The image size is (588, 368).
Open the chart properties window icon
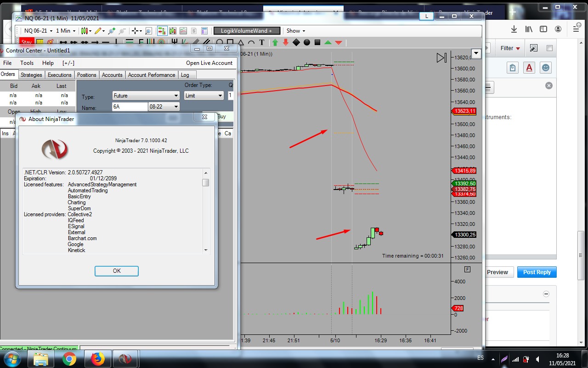(204, 31)
